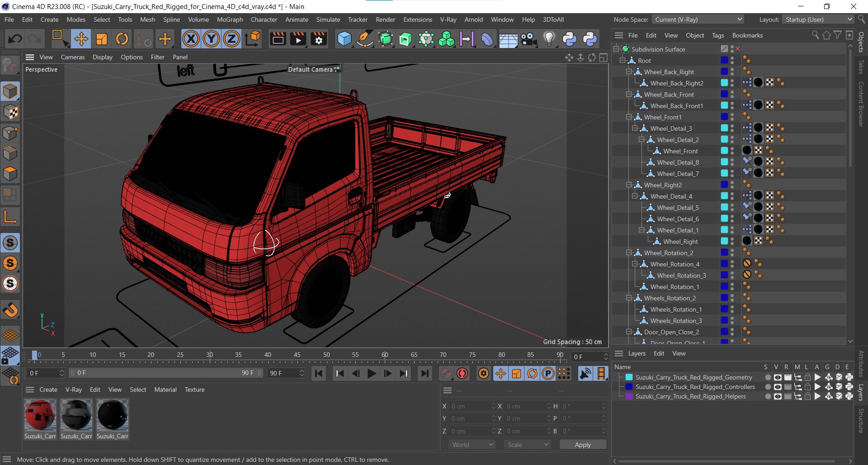Open the MoGraph menu
The image size is (868, 465).
pyautogui.click(x=230, y=19)
